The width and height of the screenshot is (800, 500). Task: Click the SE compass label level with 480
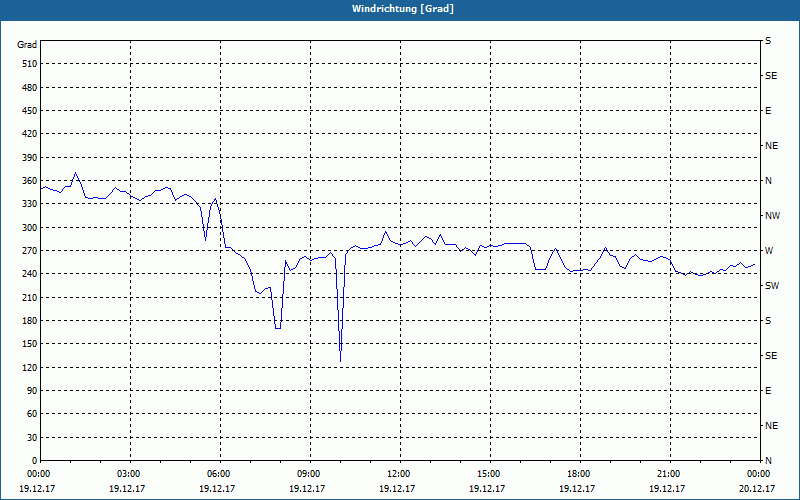click(771, 76)
